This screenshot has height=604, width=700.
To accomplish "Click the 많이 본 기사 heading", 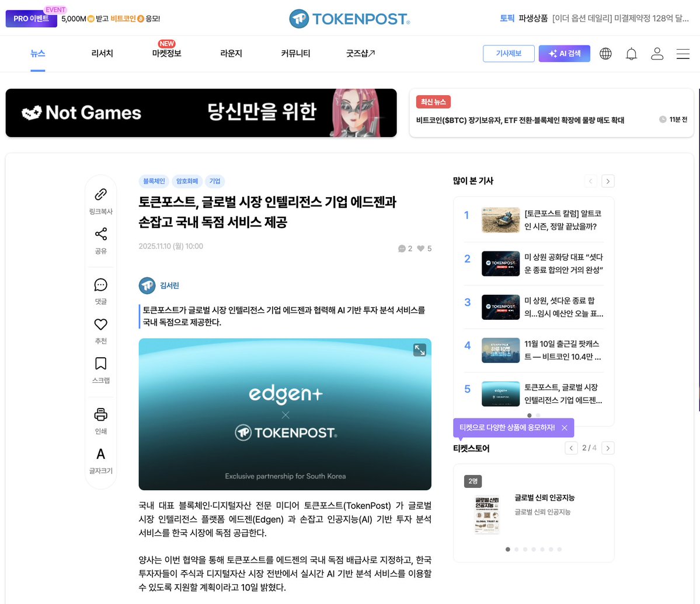I will coord(473,181).
